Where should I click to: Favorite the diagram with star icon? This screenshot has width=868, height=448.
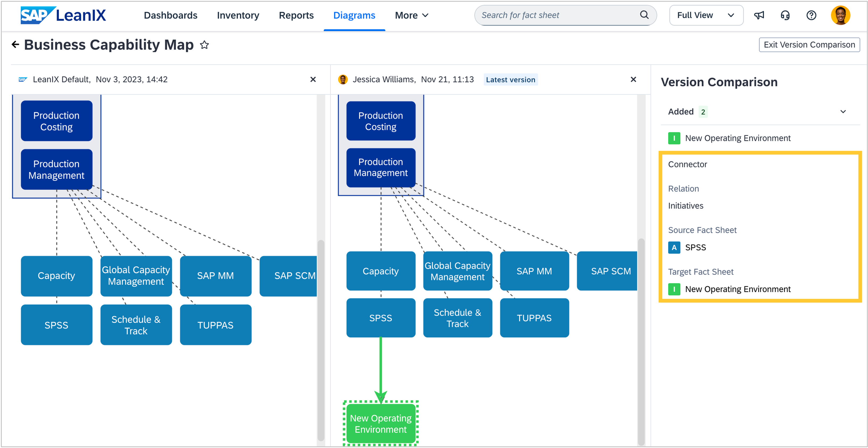[205, 45]
